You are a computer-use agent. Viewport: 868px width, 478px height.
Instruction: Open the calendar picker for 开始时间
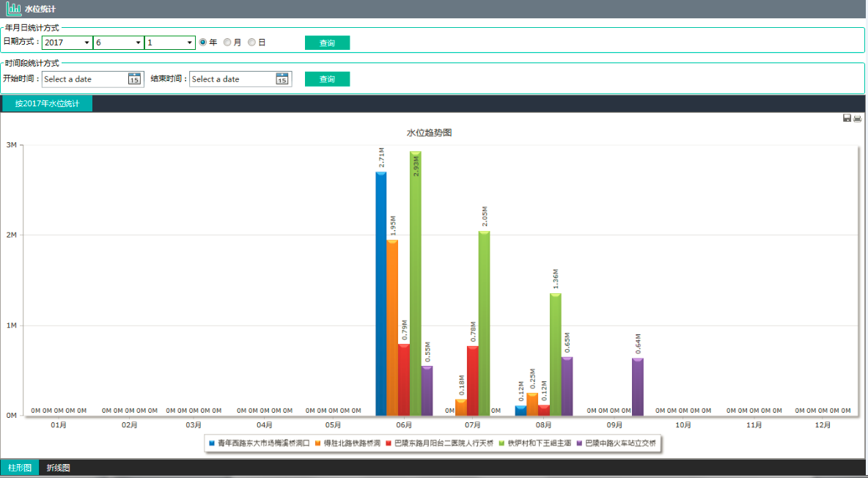(x=134, y=79)
